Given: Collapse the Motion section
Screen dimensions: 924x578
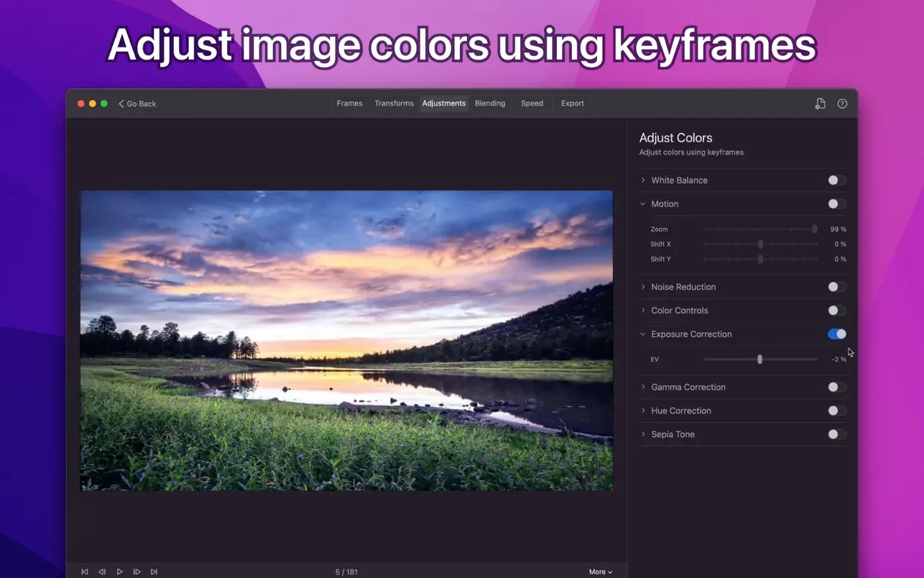Looking at the screenshot, I should (x=643, y=204).
